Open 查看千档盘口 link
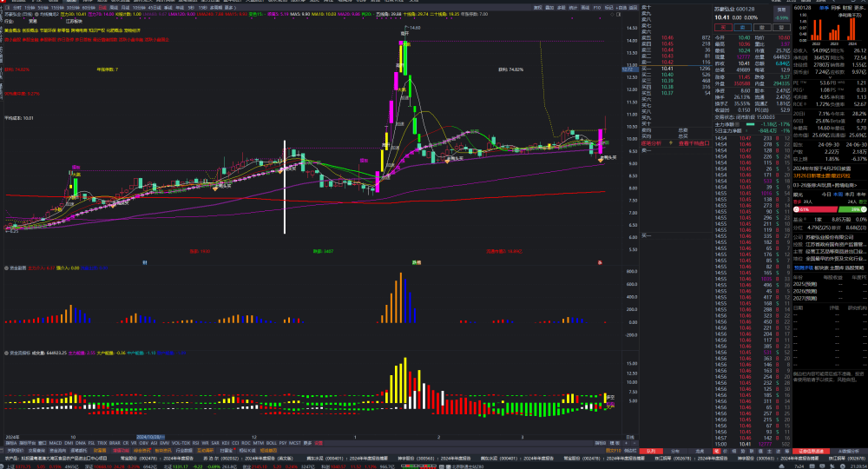This screenshot has height=469, width=868. (x=694, y=143)
